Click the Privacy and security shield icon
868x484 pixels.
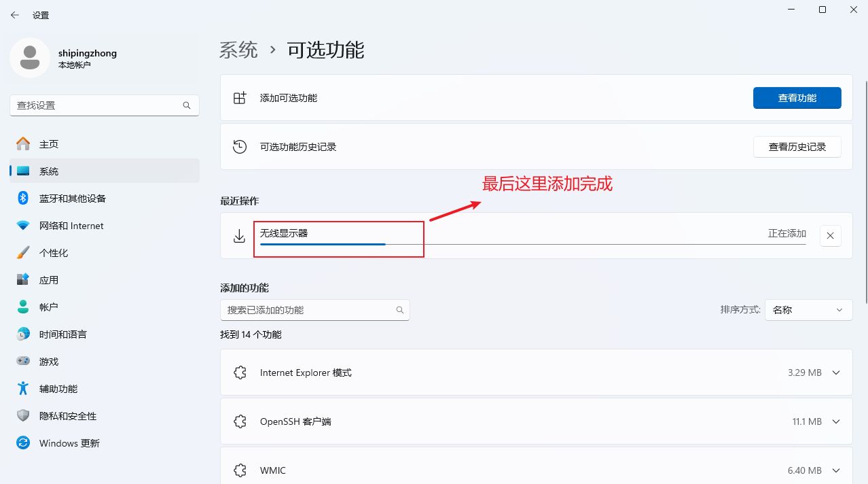[x=23, y=416]
